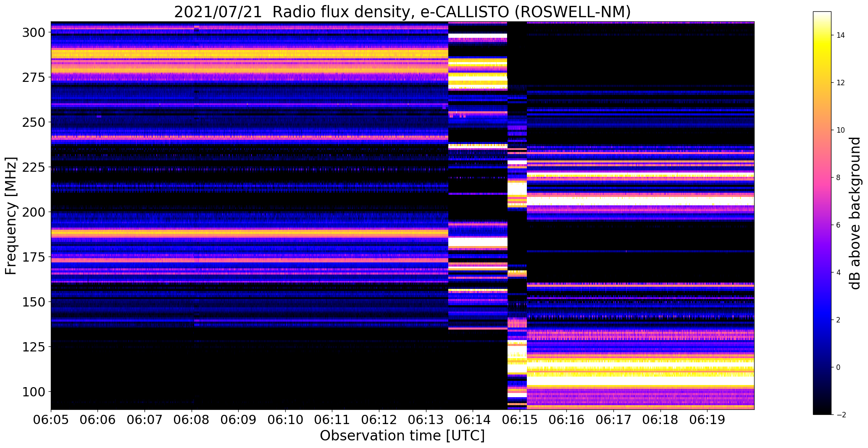Click the 06:13 time tick label
The width and height of the screenshot is (868, 448).
(426, 420)
